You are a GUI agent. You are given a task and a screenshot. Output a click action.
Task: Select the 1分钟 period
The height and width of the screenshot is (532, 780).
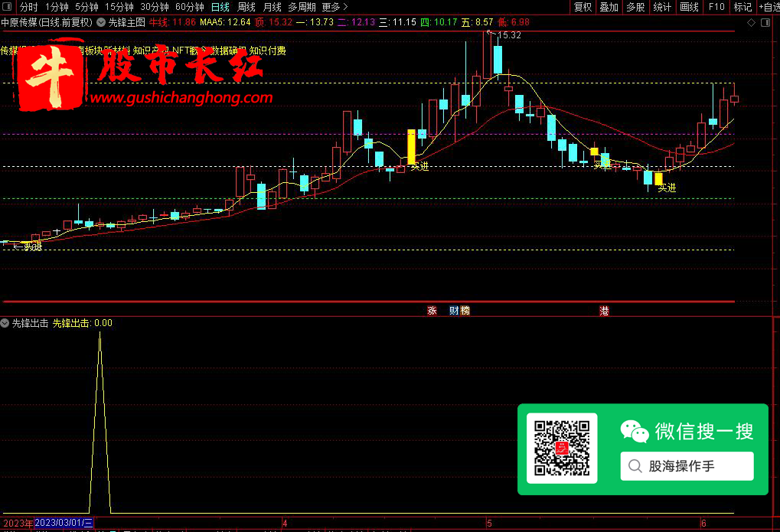57,7
